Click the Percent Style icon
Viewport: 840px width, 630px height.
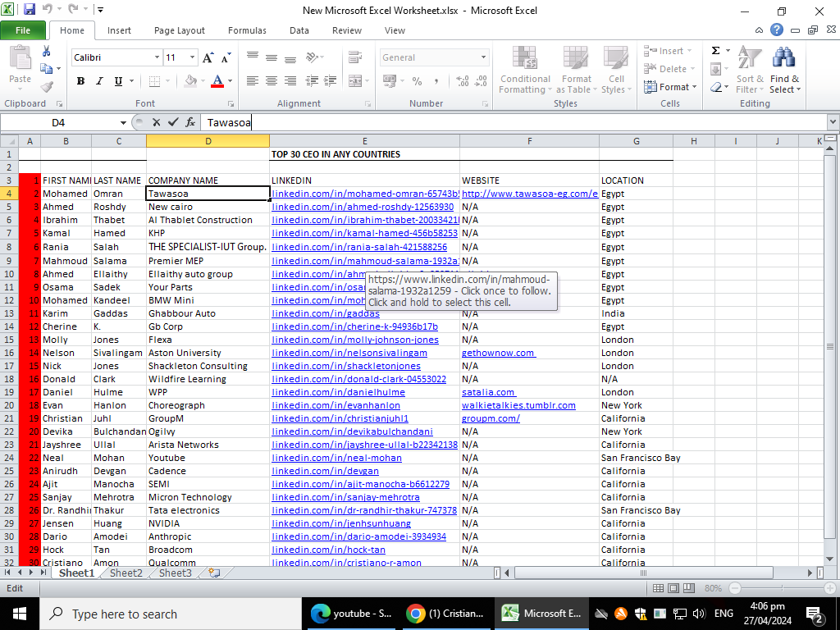click(417, 81)
